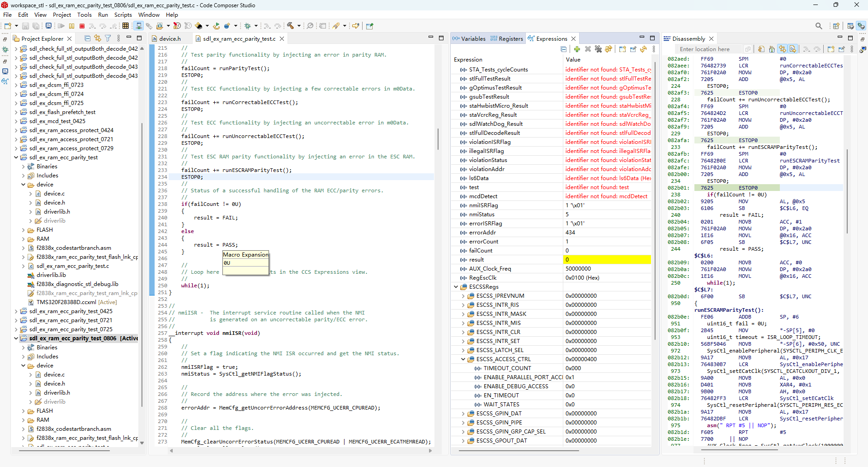Click the Restart icon with green arrow
The height and width of the screenshot is (467, 868).
pos(217,26)
